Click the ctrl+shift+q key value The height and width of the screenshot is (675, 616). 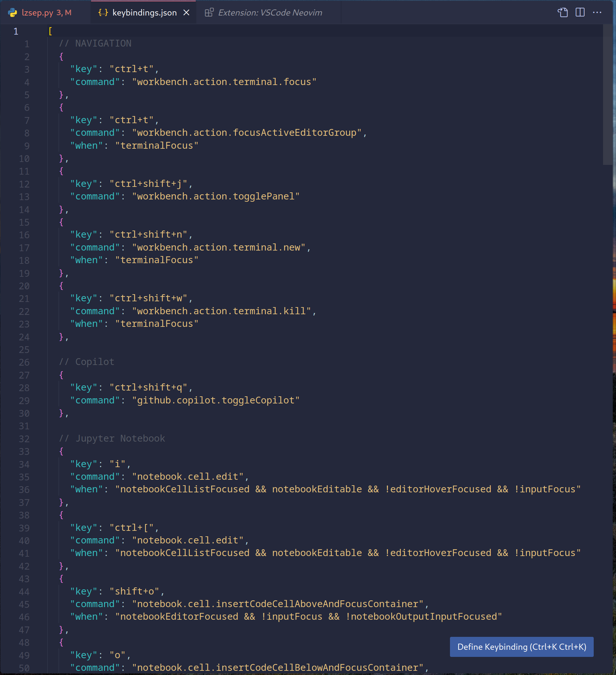click(x=150, y=387)
